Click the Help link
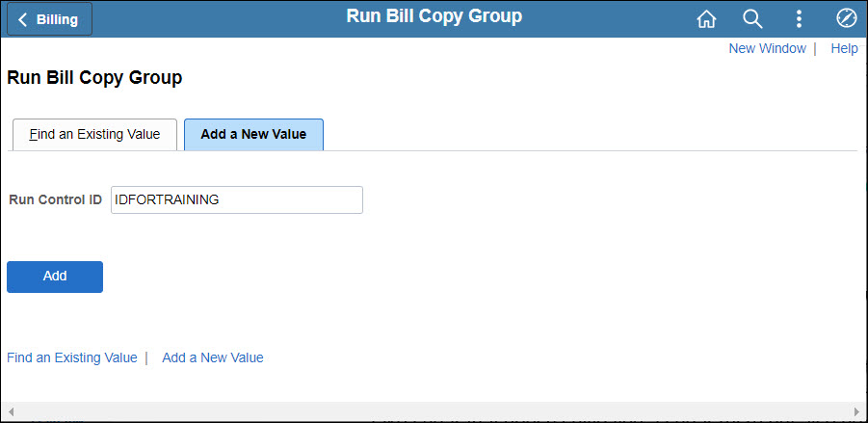Screen dimensions: 868x423 click(x=844, y=48)
